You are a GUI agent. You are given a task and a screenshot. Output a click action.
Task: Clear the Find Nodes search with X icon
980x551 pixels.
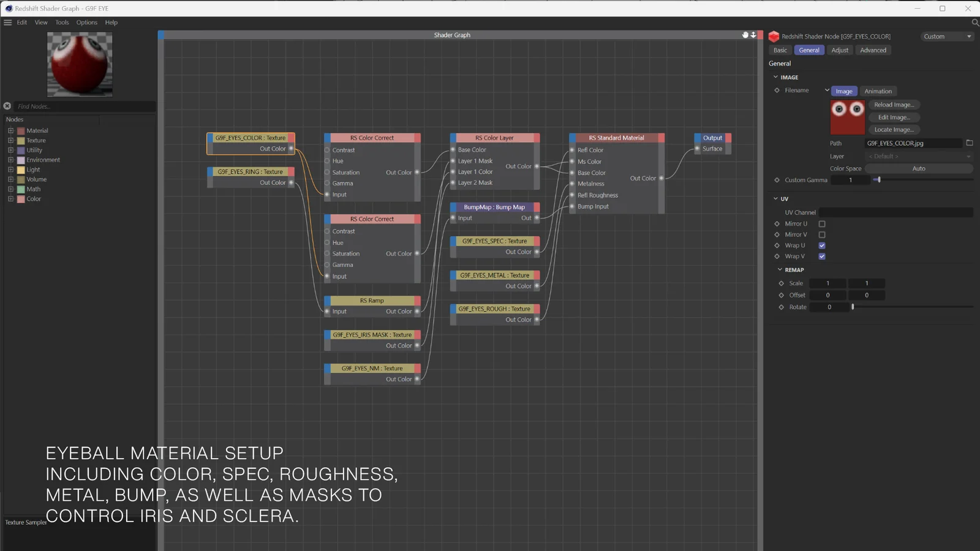click(7, 106)
